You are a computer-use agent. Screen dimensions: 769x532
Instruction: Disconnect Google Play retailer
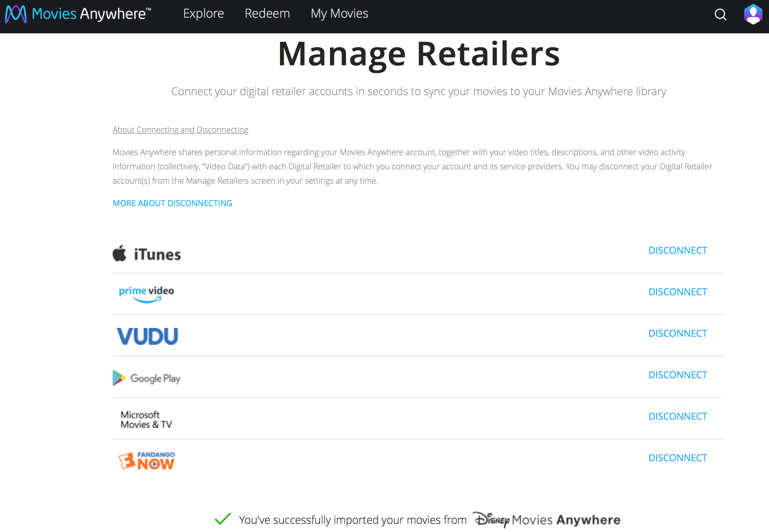point(677,375)
